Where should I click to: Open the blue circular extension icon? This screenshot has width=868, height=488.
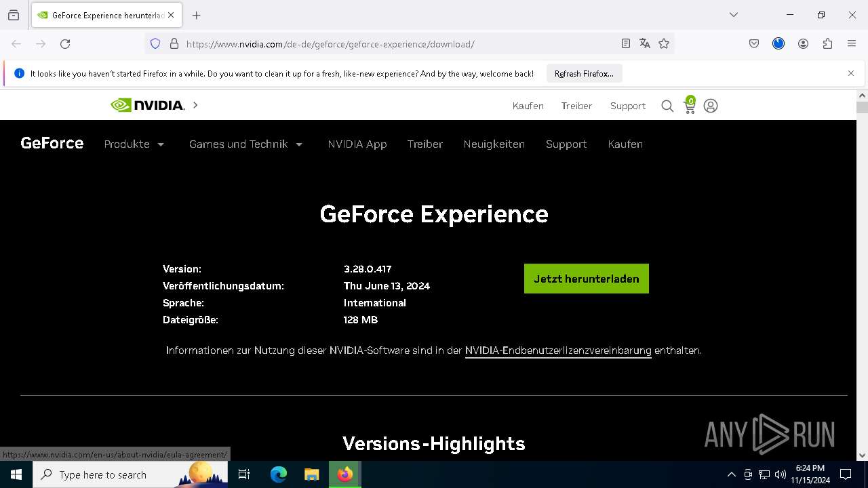(x=778, y=43)
